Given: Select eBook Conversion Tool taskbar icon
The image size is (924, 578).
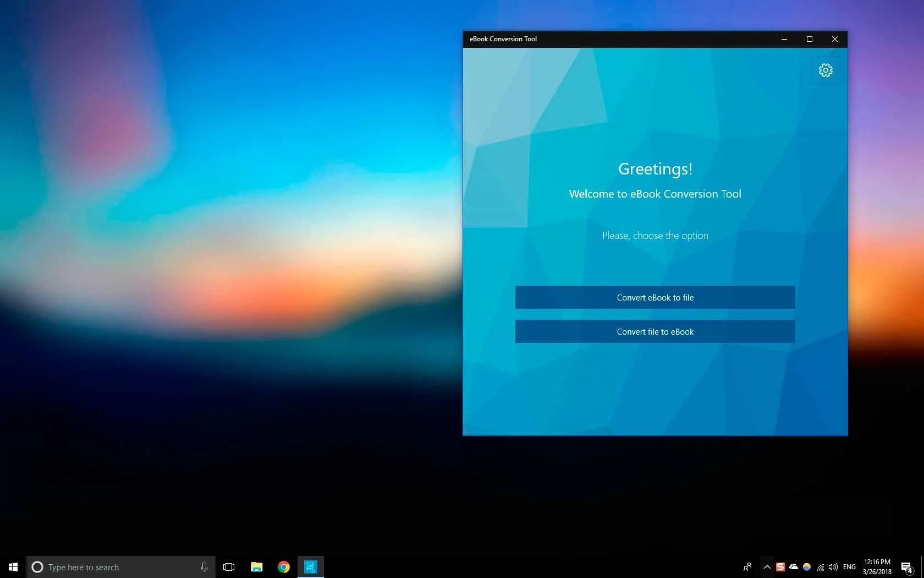Looking at the screenshot, I should [x=311, y=567].
